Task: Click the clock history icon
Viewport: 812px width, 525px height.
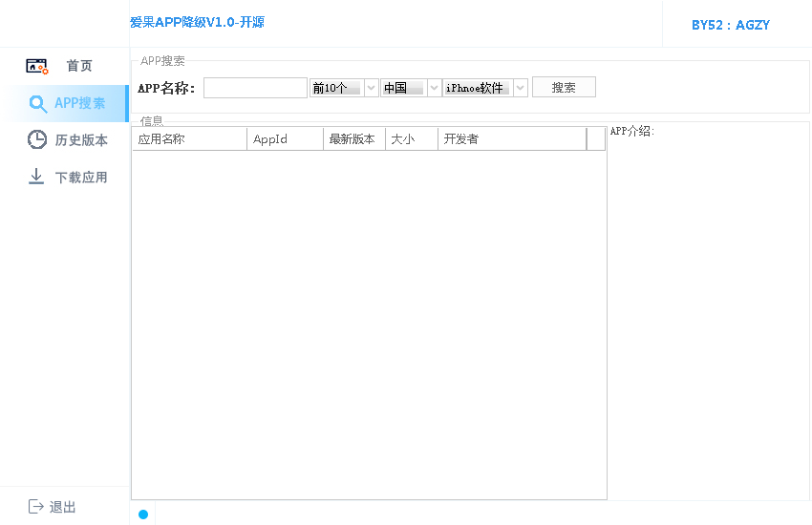Action: click(36, 139)
